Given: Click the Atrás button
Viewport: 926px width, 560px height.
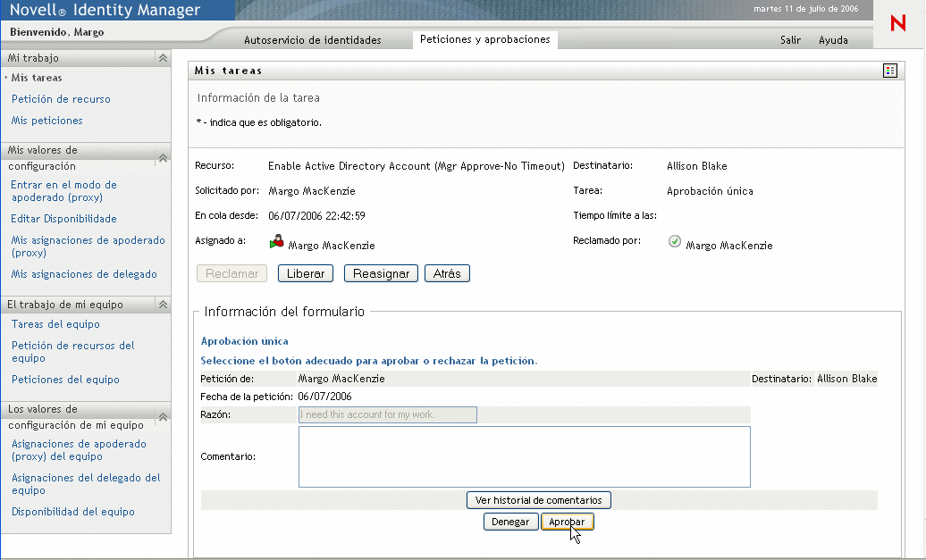Looking at the screenshot, I should pos(447,274).
